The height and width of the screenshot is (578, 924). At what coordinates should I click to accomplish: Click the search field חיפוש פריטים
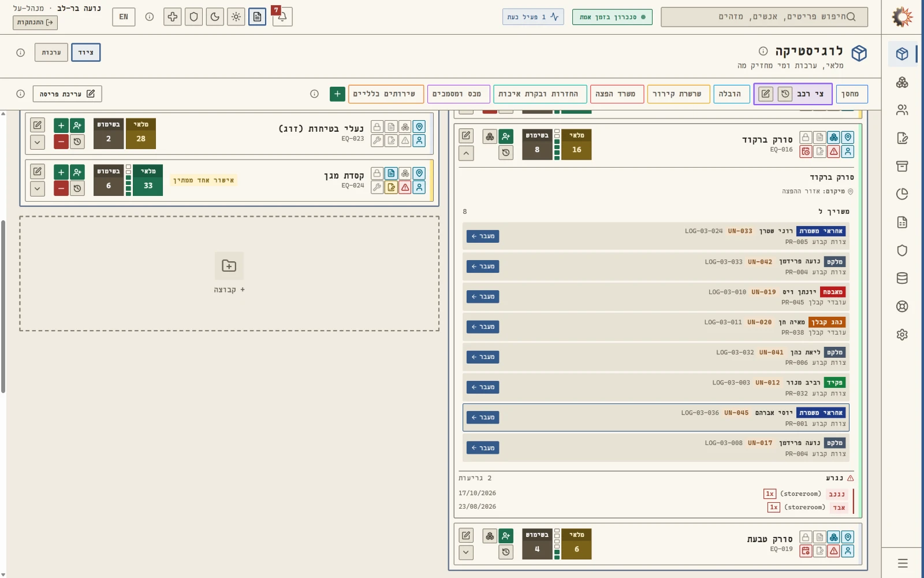[x=764, y=17]
